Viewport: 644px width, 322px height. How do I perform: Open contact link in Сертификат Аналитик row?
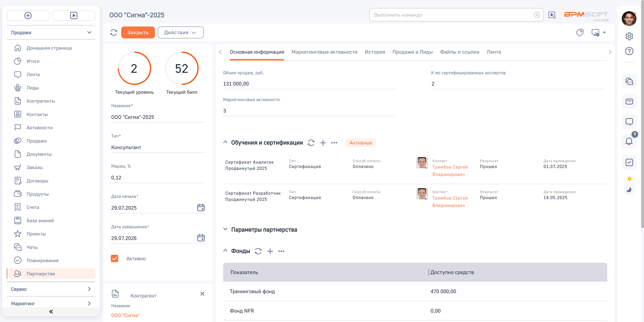point(450,171)
